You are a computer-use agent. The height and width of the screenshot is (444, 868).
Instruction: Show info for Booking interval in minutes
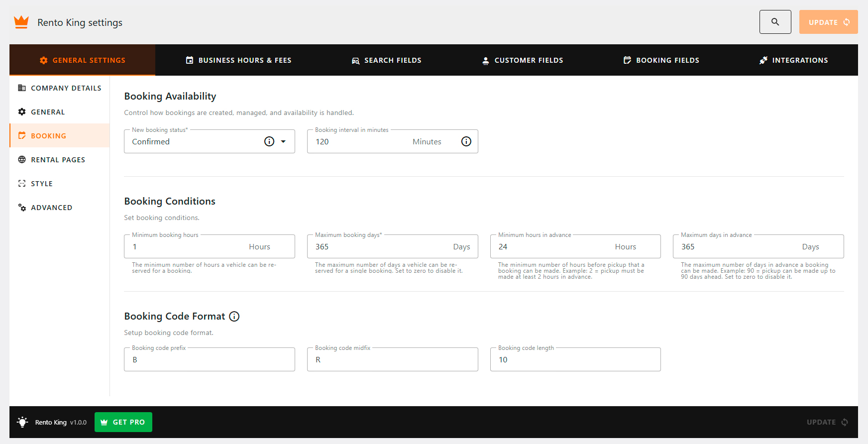click(x=466, y=141)
